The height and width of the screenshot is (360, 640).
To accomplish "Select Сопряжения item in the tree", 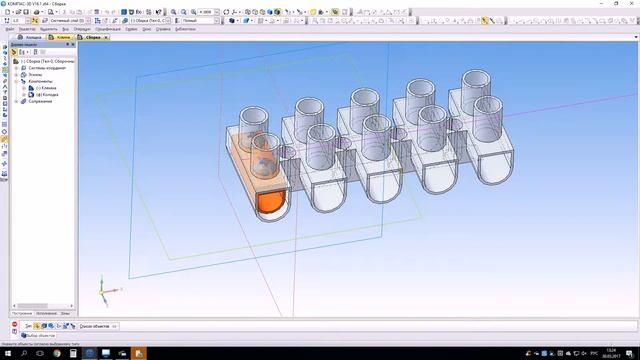I will click(x=40, y=101).
